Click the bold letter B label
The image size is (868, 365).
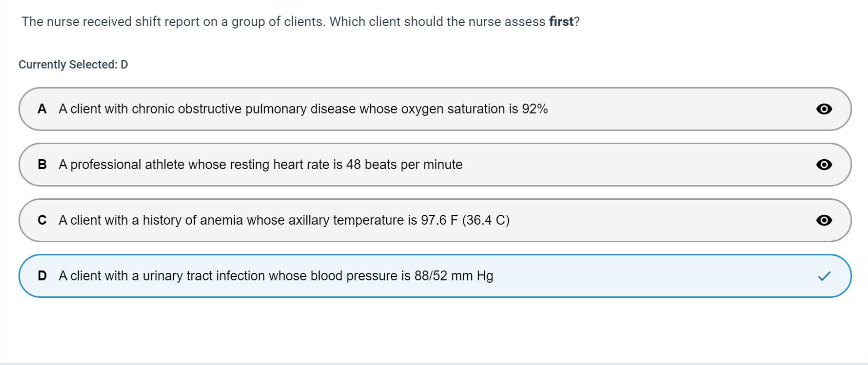click(x=42, y=165)
